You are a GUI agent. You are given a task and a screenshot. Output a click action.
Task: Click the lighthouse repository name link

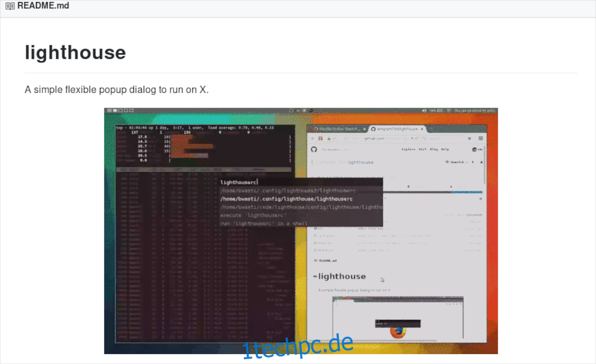361,162
